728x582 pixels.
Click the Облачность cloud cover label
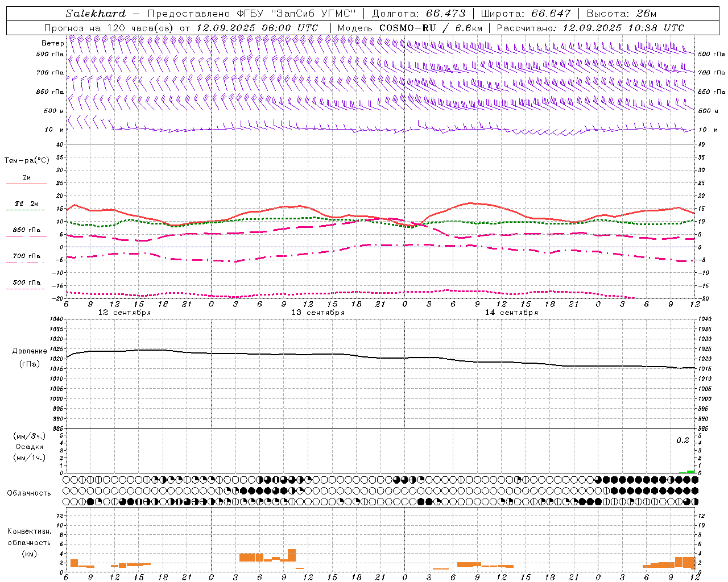point(29,493)
